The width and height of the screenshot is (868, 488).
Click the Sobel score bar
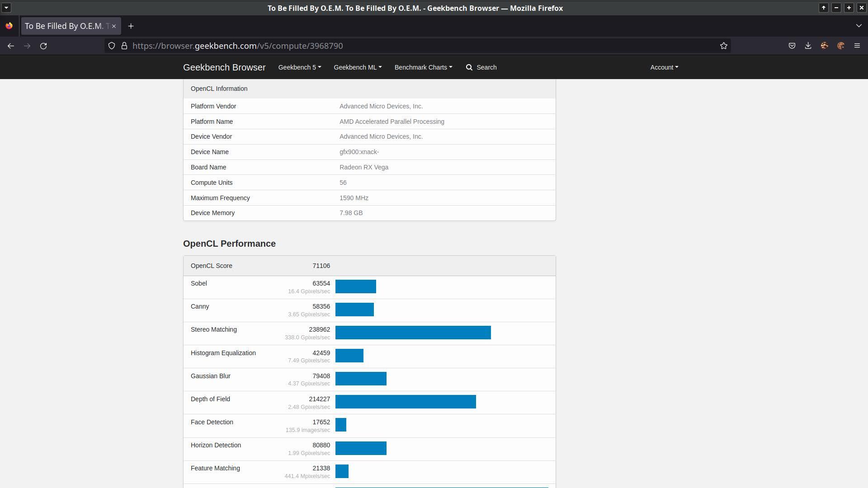point(356,286)
